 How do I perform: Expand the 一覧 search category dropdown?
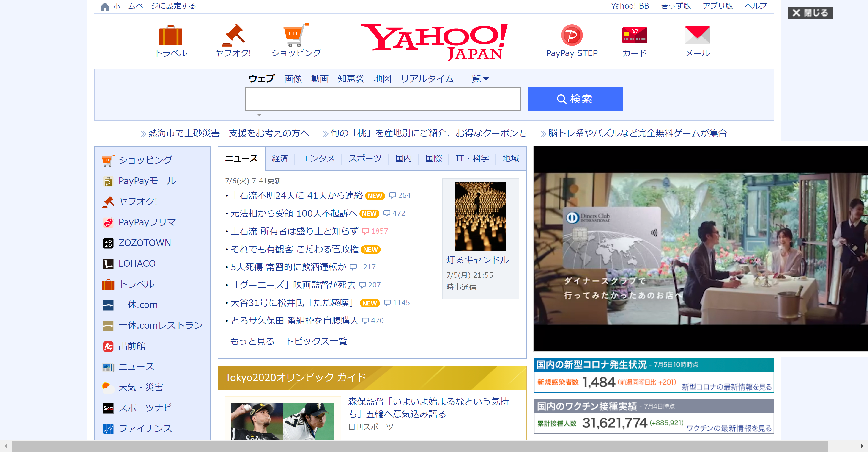[476, 79]
